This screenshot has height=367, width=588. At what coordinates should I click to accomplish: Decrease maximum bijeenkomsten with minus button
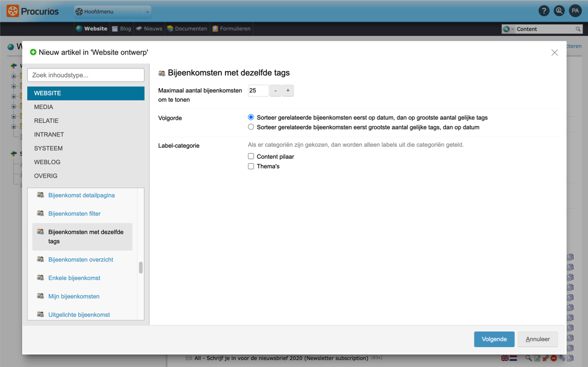(276, 90)
